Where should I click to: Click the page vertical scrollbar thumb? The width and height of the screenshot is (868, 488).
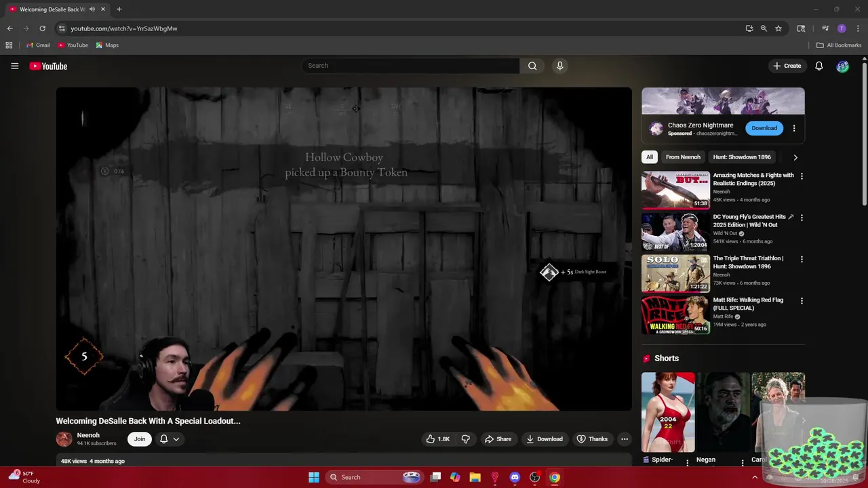tap(864, 134)
